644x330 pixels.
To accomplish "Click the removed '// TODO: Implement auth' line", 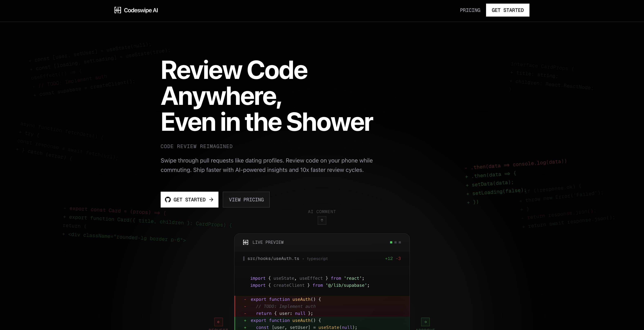I will click(x=322, y=306).
